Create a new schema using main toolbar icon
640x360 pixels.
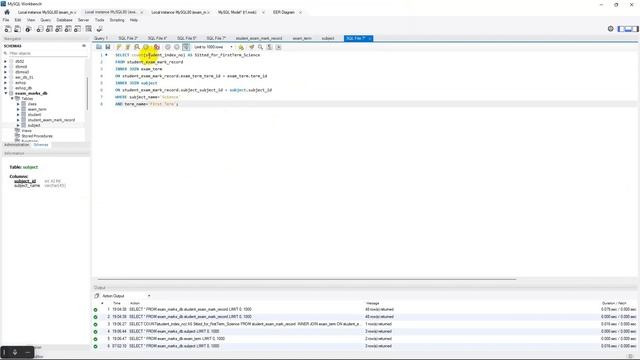point(40,29)
